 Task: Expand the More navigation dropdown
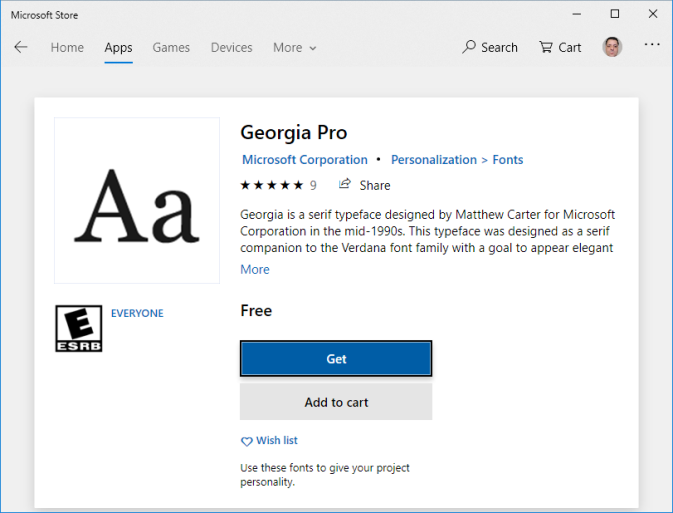click(x=294, y=47)
